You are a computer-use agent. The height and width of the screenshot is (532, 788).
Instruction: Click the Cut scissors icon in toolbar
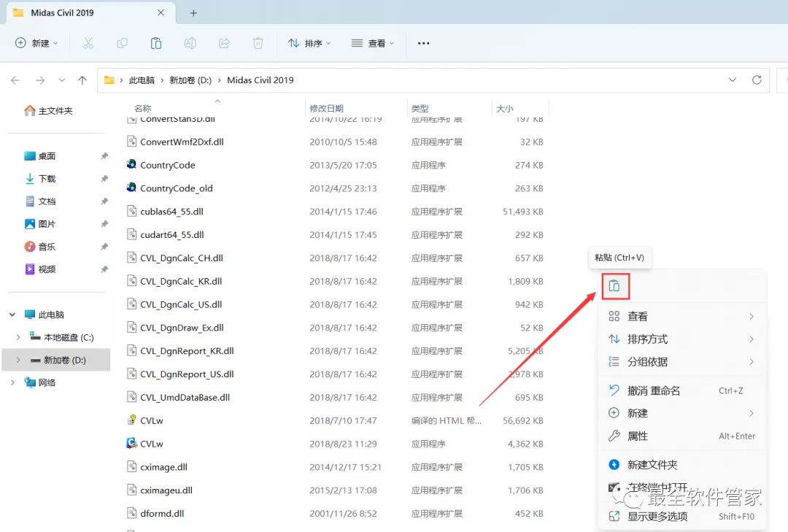pos(88,43)
